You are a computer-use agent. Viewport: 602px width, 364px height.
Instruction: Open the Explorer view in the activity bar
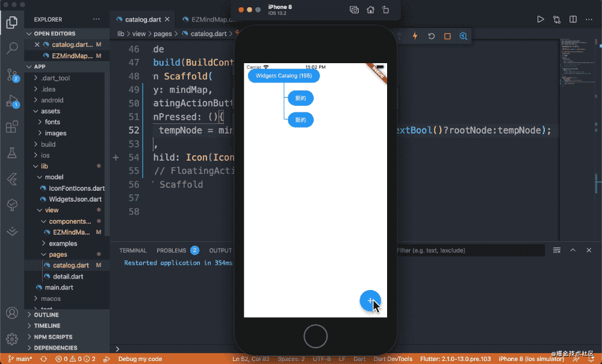12,22
